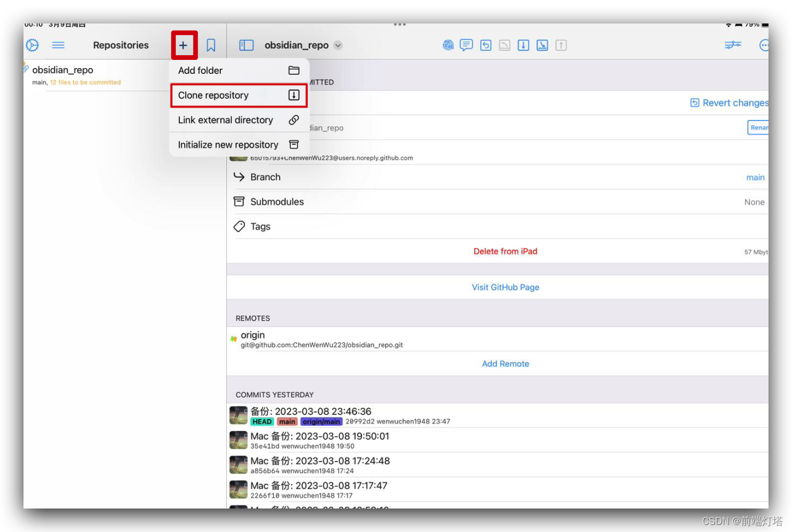Choose Initialize new repository from the menu
This screenshot has width=792, height=532.
point(239,144)
